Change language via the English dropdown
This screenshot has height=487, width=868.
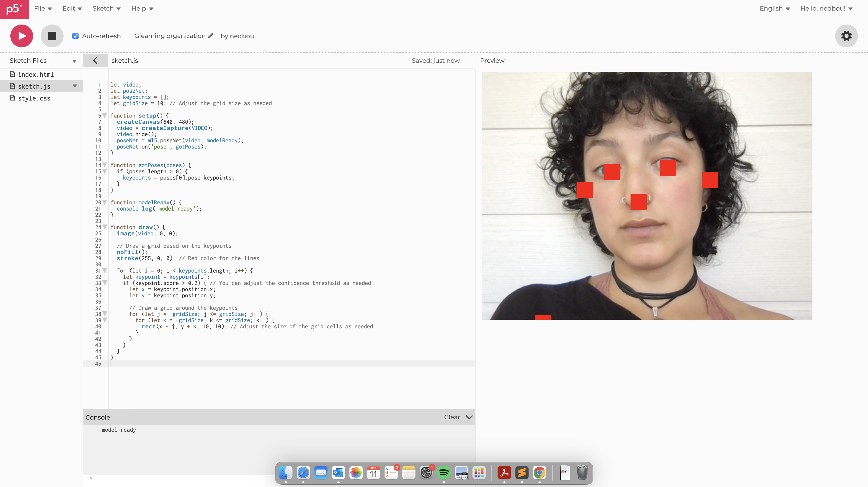[x=774, y=9]
